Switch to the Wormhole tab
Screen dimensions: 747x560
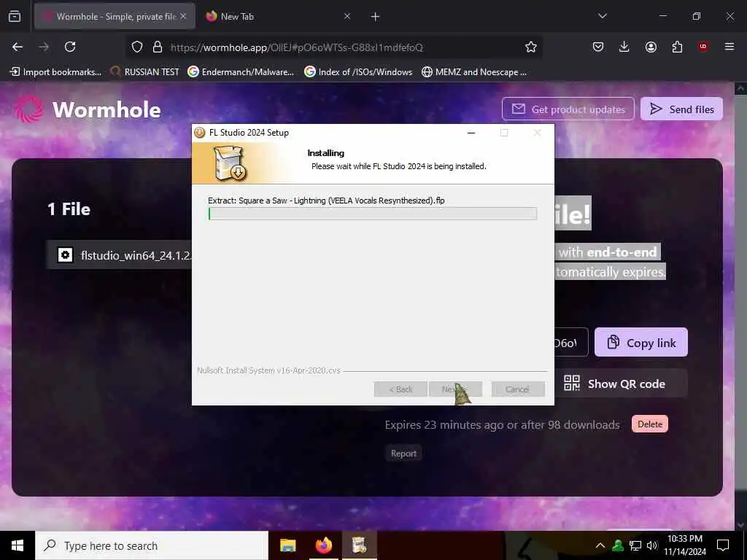point(115,17)
